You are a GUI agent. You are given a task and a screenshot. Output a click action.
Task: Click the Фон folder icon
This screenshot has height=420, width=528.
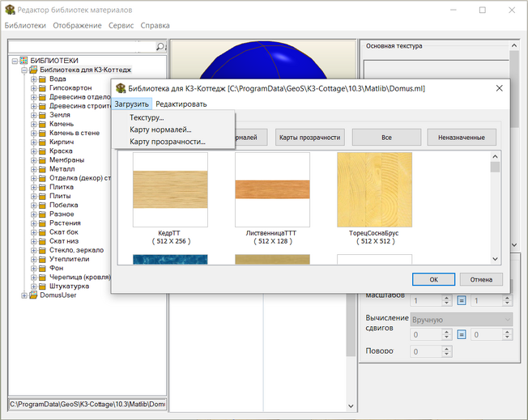42,269
